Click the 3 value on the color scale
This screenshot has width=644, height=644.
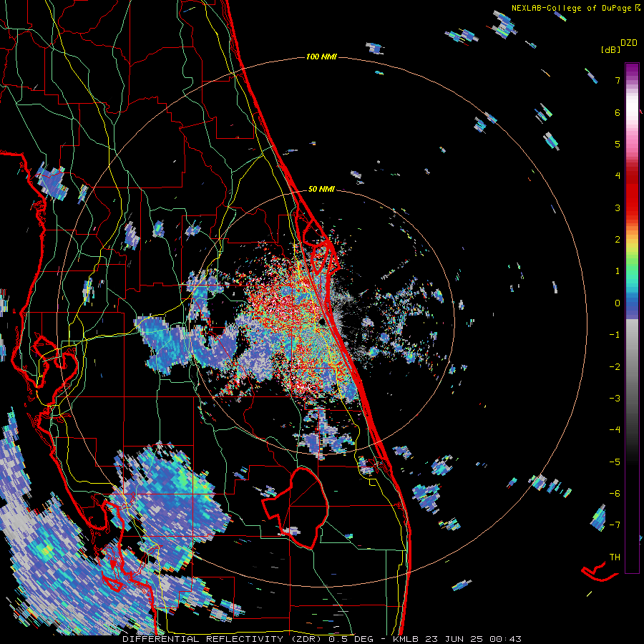click(618, 208)
